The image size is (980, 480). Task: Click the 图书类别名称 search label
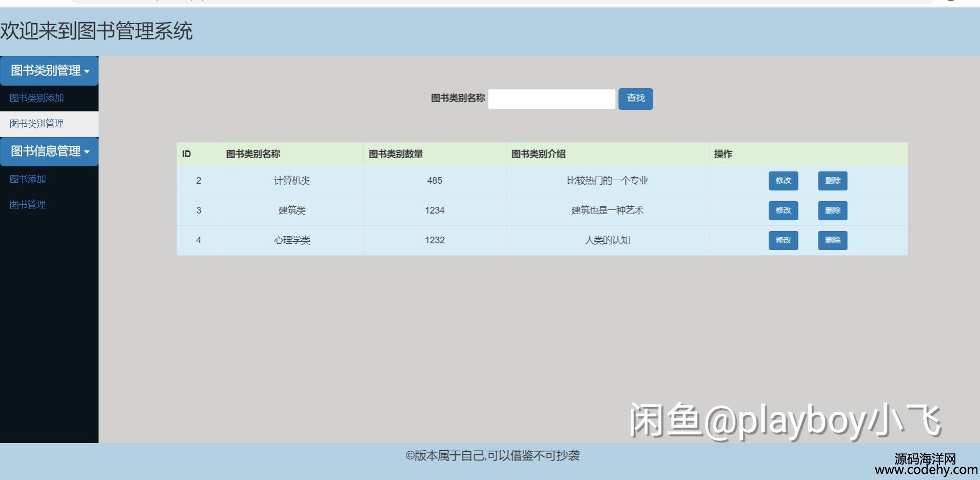coord(458,98)
